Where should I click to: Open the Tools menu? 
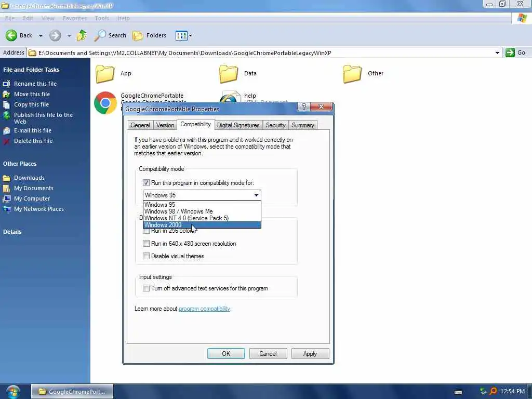(x=102, y=18)
